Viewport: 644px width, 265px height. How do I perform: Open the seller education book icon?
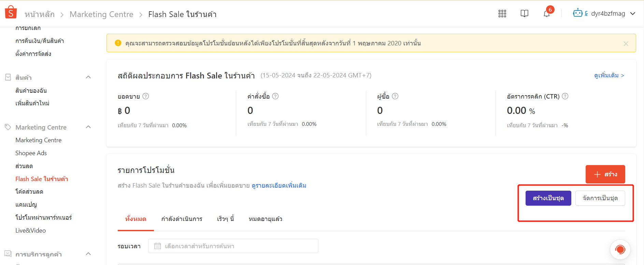pyautogui.click(x=524, y=14)
